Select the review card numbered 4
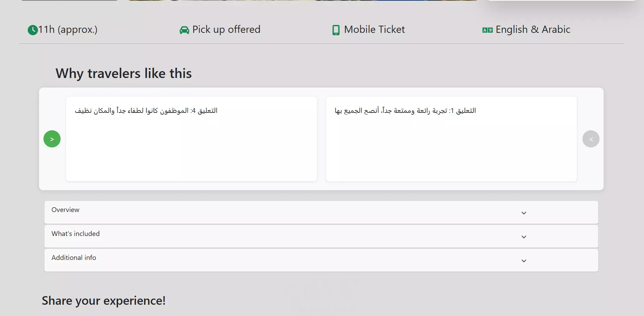Screen dimensions: 644x316 click(191, 139)
